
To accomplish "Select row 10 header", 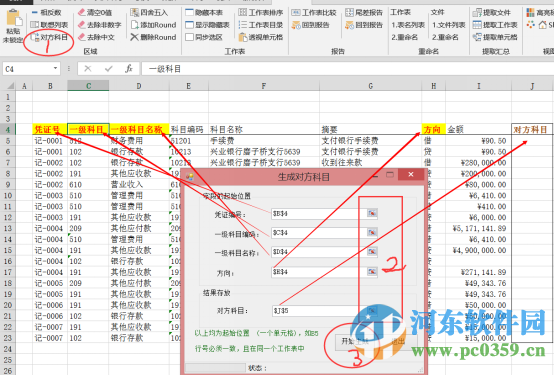I will [x=8, y=195].
